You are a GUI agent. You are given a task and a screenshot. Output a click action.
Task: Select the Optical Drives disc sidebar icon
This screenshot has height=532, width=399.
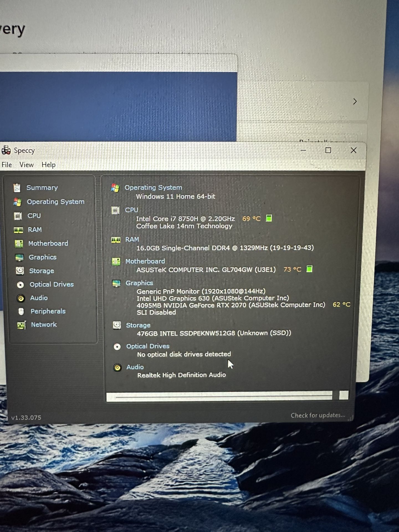20,285
